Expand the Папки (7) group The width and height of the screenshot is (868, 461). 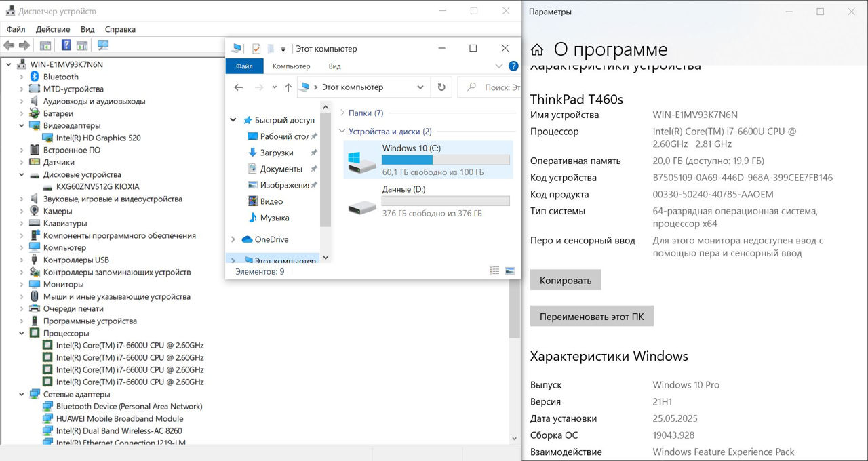coord(342,113)
